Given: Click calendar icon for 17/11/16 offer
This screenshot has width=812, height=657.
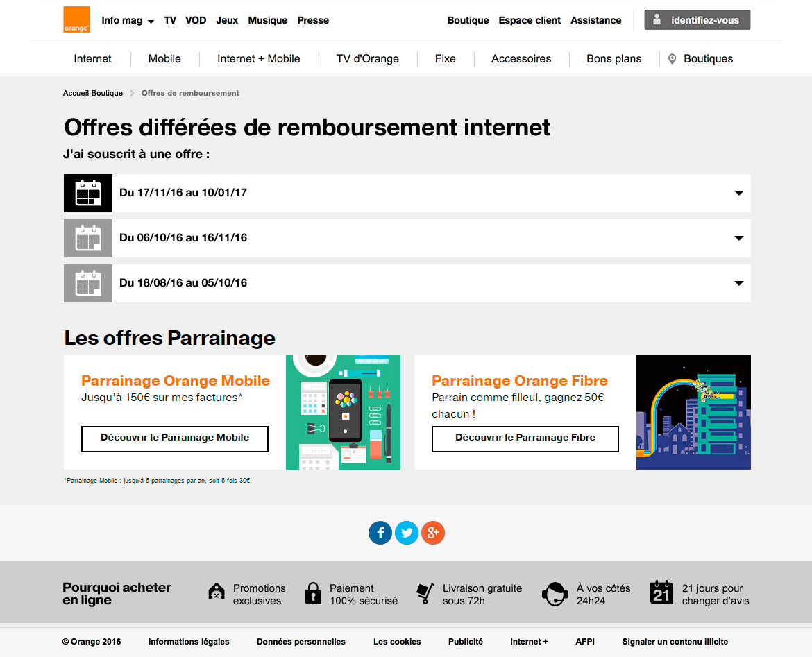Looking at the screenshot, I should click(88, 193).
